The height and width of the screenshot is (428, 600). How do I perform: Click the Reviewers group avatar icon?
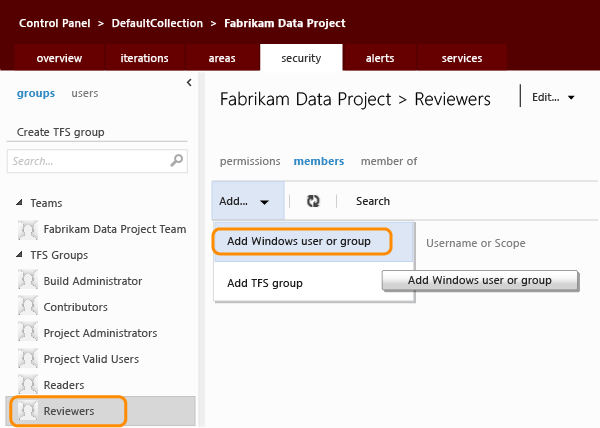pos(28,411)
